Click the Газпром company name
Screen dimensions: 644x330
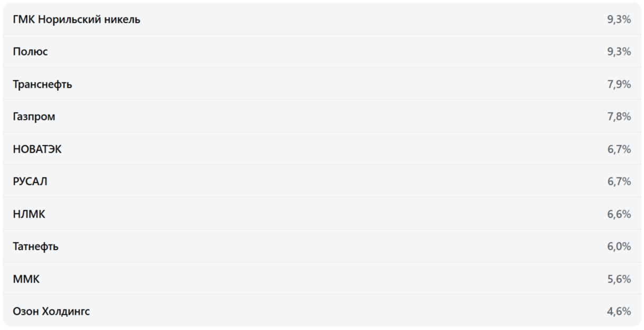(x=34, y=117)
